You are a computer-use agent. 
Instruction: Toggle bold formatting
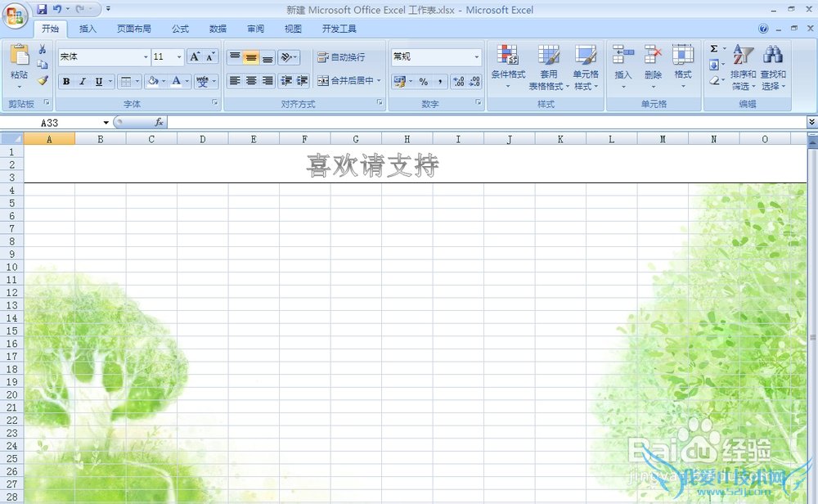click(66, 81)
